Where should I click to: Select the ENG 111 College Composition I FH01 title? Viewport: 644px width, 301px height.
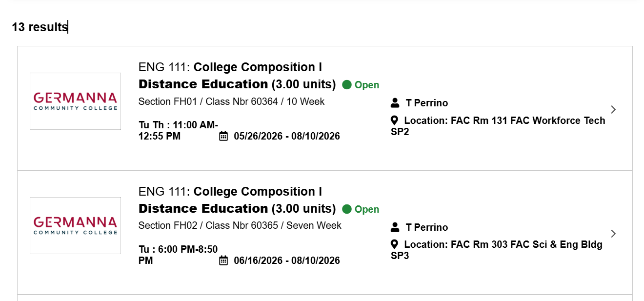230,67
